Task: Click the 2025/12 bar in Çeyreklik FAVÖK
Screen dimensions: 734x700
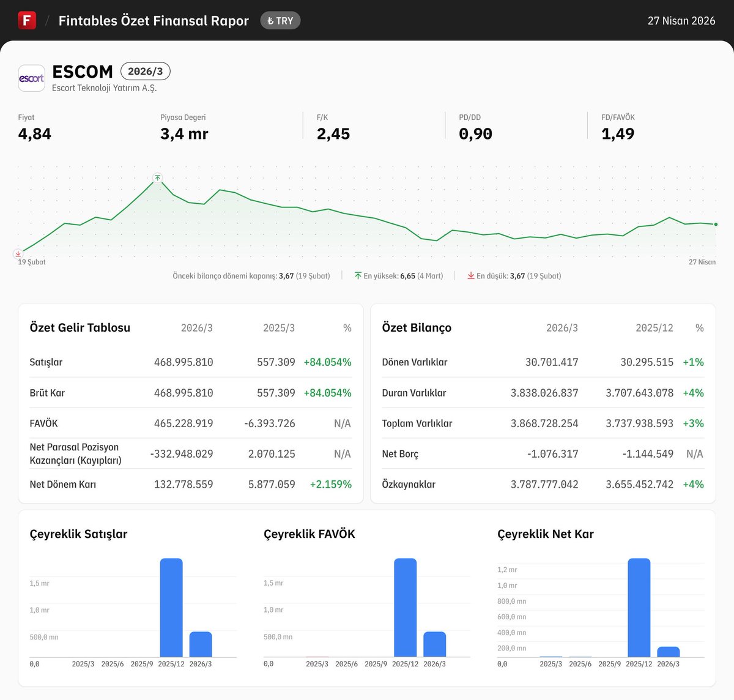Action: coord(406,608)
